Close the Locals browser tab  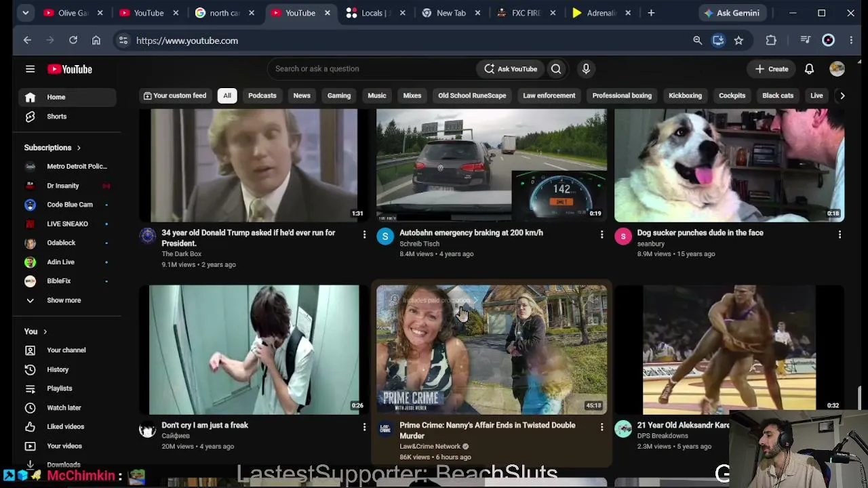(401, 13)
